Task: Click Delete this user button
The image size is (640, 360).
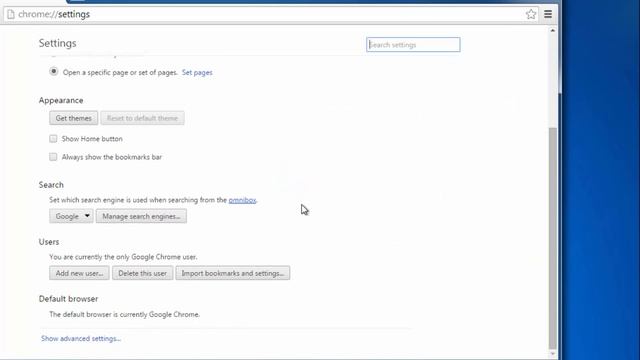Action: click(x=142, y=273)
